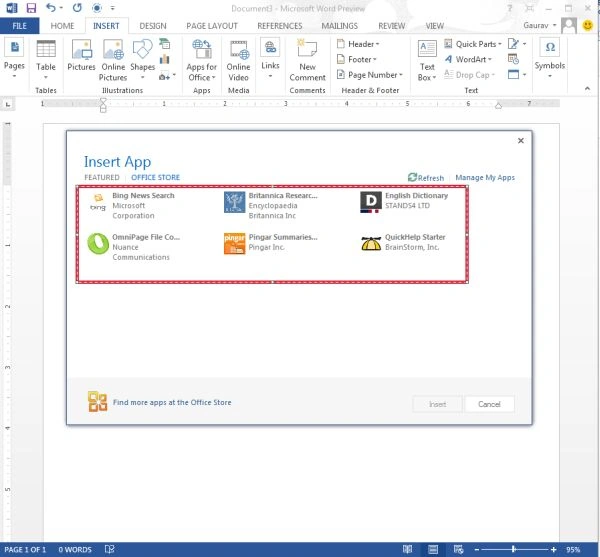Viewport: 600px width, 557px height.
Task: Select the Pingar Summaries app
Action: pos(271,243)
